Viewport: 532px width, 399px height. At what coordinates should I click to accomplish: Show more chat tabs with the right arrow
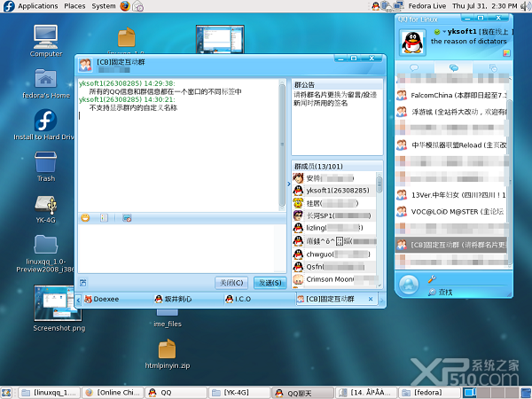pyautogui.click(x=381, y=300)
